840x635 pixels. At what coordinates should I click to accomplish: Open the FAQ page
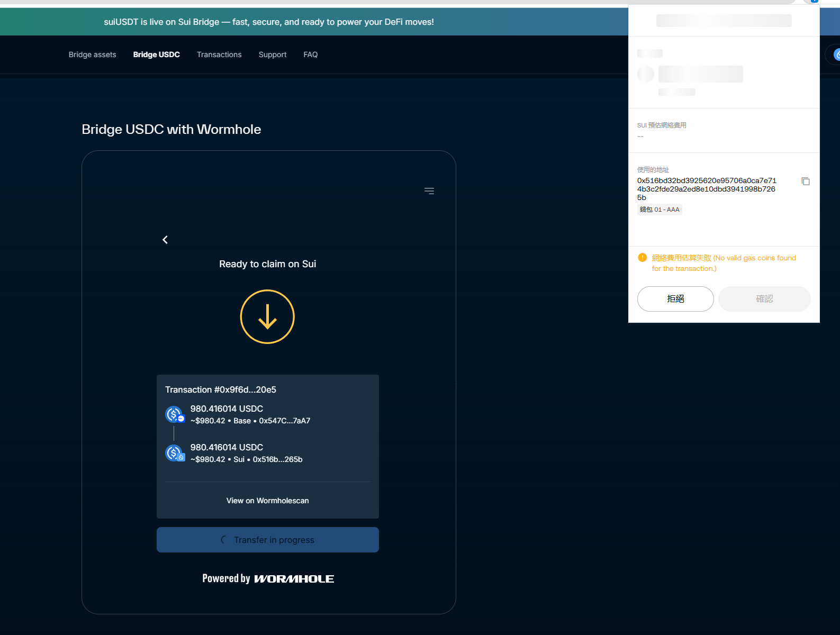(310, 55)
